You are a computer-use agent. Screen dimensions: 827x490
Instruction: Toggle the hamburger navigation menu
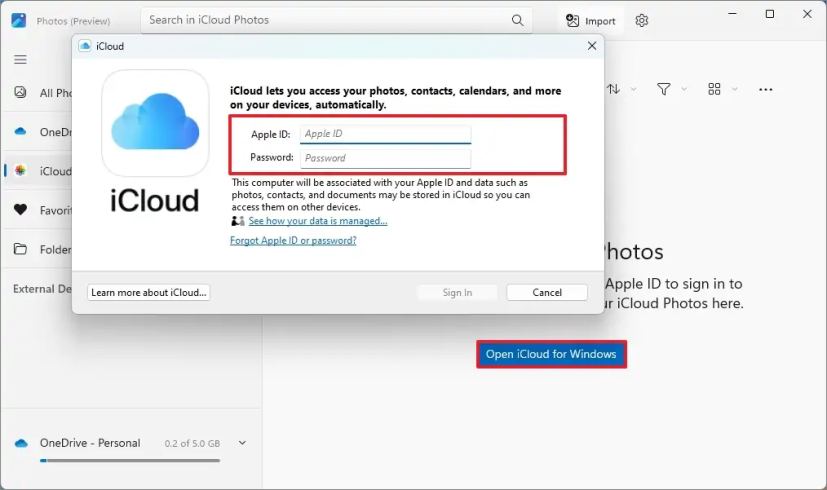click(x=20, y=60)
